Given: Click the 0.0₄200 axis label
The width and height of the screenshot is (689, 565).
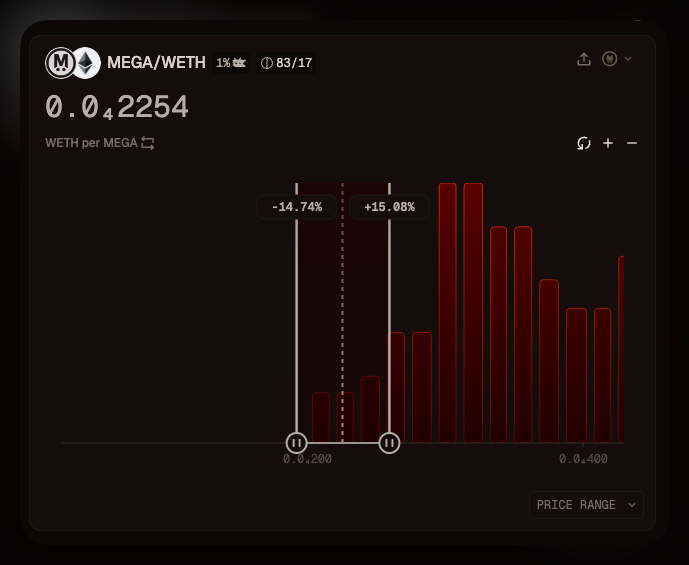Looking at the screenshot, I should [x=307, y=460].
